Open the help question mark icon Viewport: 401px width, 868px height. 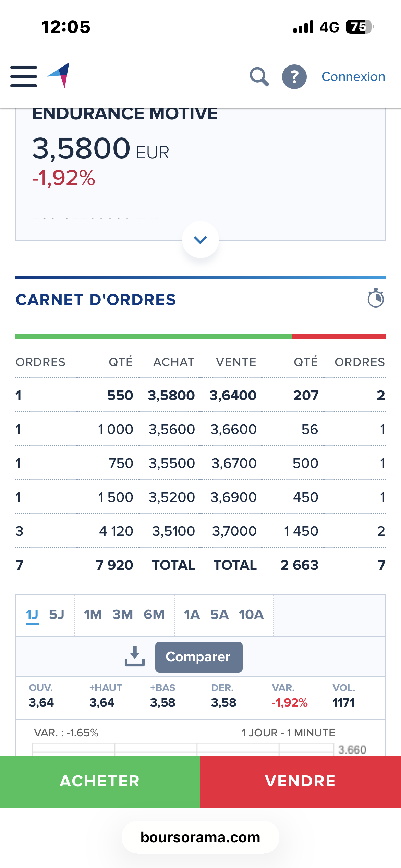tap(294, 76)
